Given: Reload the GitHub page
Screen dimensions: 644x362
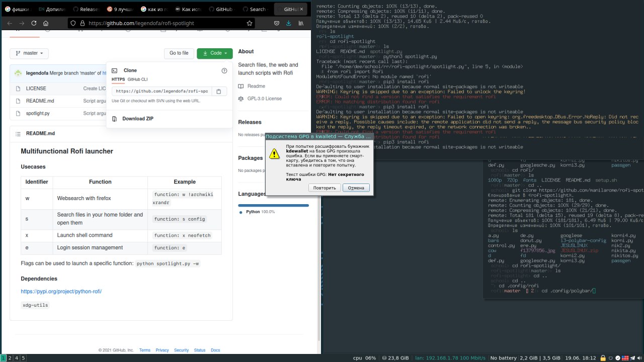Looking at the screenshot, I should [x=34, y=23].
